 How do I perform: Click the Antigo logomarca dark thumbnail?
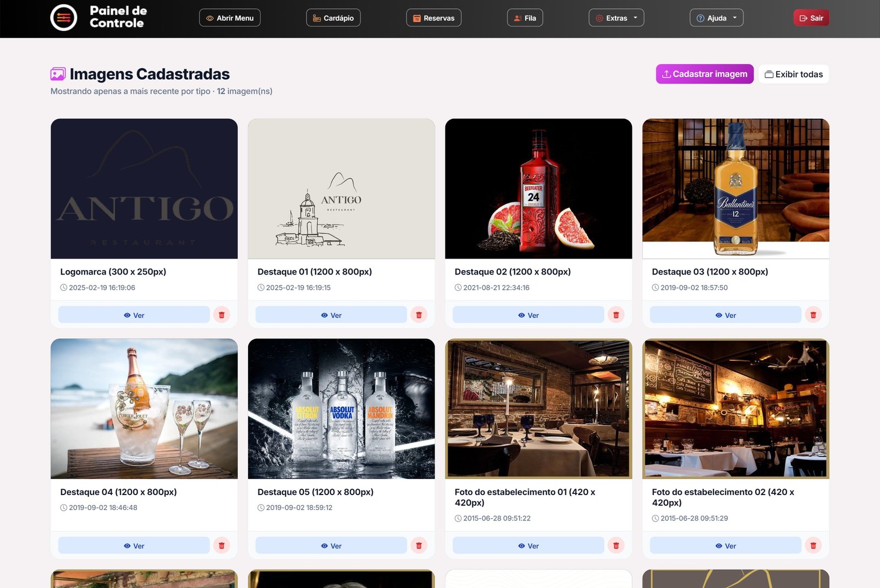(x=144, y=189)
